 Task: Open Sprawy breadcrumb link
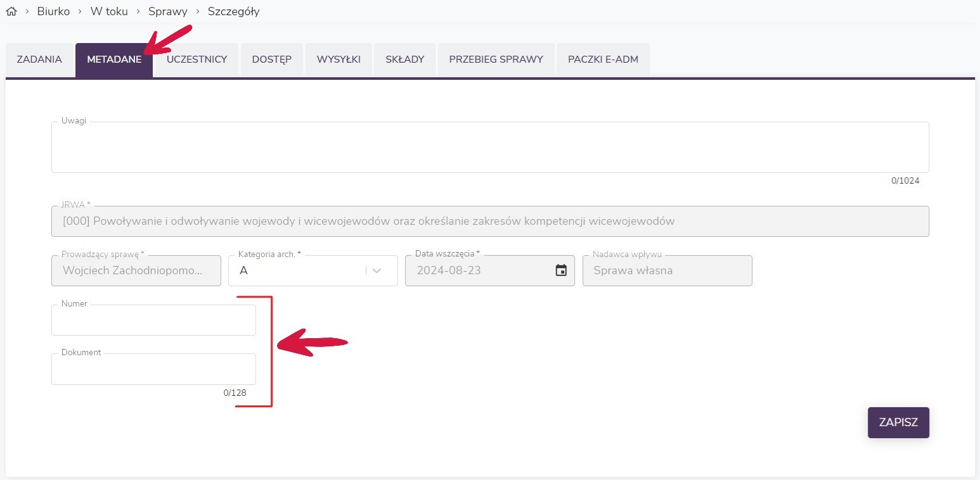pyautogui.click(x=168, y=11)
